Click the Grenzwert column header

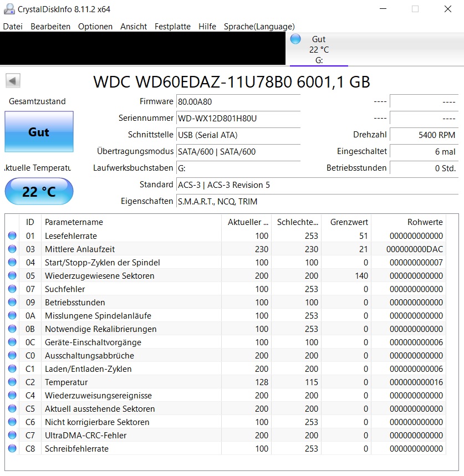click(346, 222)
